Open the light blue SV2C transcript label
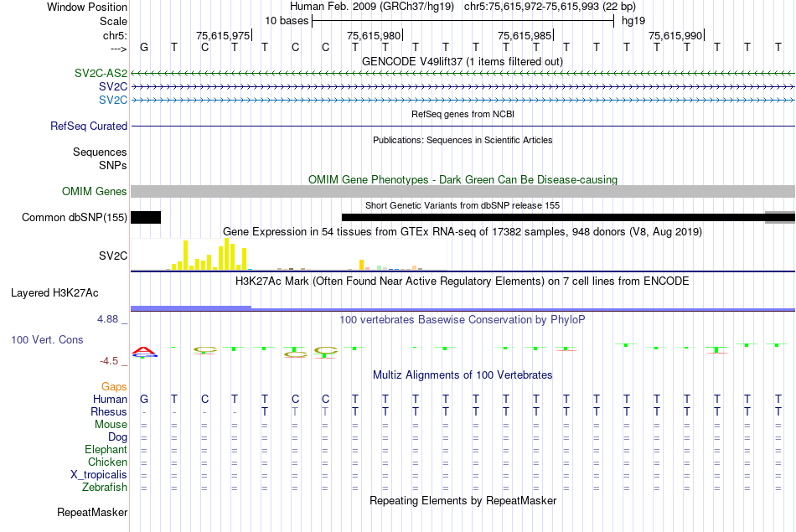 tap(113, 100)
